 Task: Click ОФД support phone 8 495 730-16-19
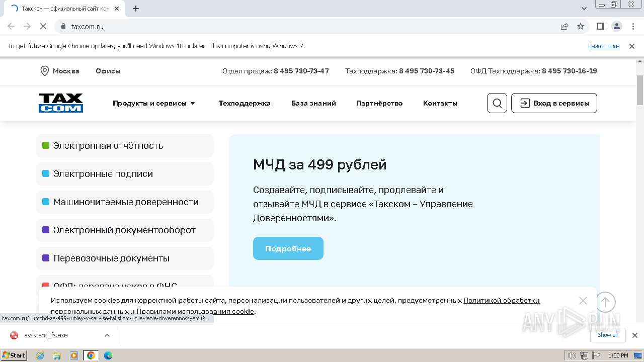(570, 71)
